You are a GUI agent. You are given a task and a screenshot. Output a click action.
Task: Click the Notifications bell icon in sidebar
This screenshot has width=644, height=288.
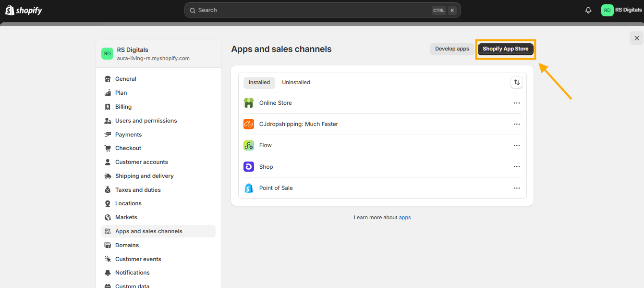click(x=108, y=273)
